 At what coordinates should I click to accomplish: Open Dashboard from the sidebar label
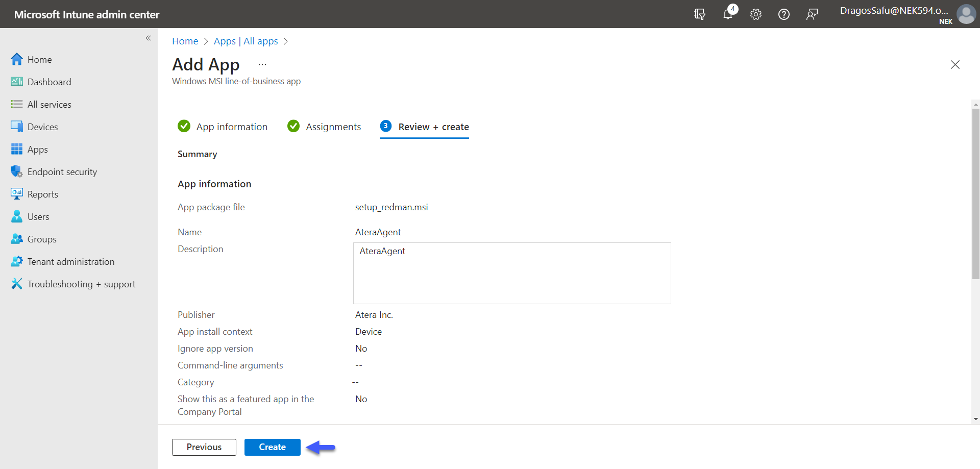pos(50,82)
